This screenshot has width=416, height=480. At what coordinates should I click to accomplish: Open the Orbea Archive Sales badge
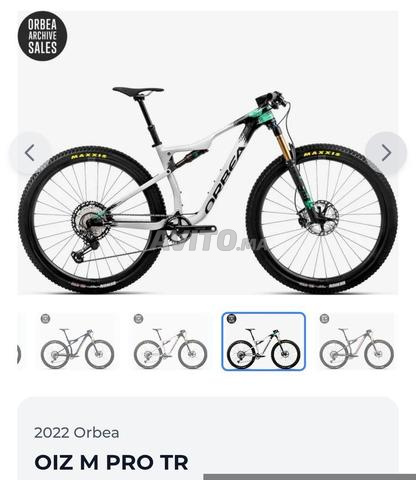pos(42,36)
